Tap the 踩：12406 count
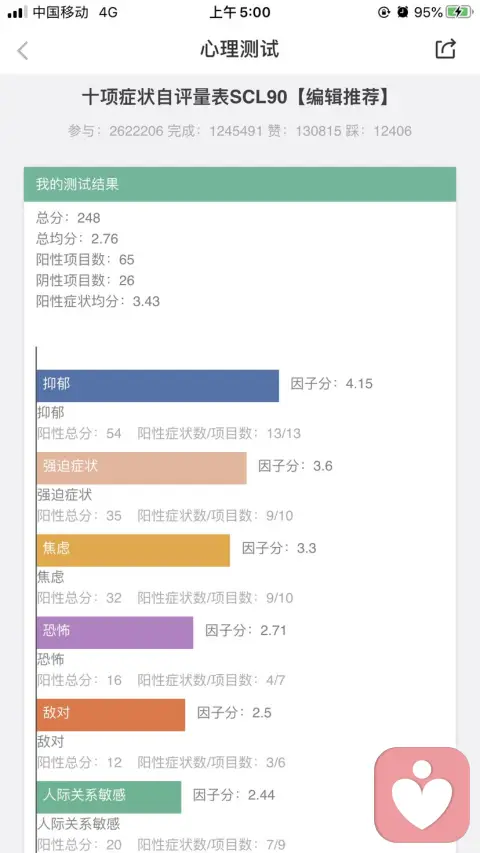The width and height of the screenshot is (480, 853). (x=379, y=131)
